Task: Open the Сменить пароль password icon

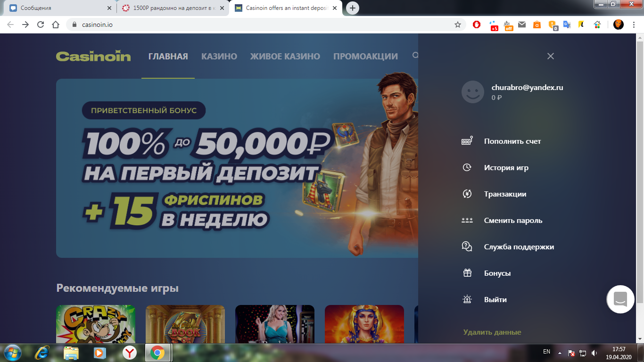Action: click(467, 220)
